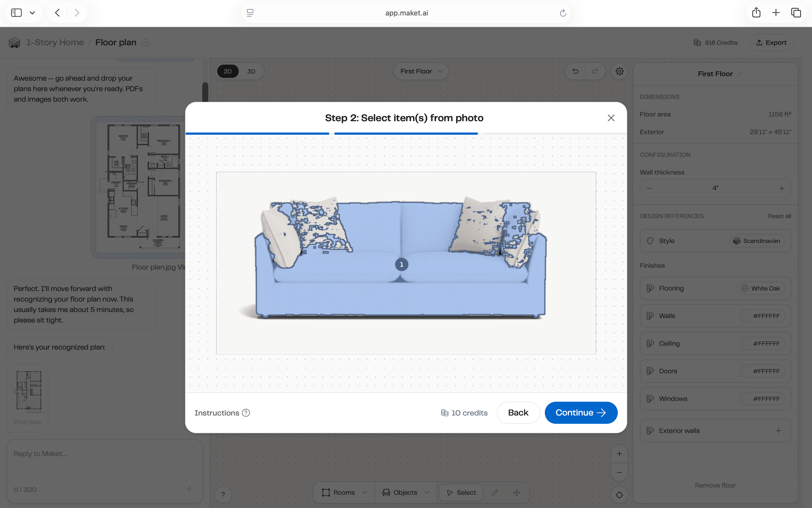Image resolution: width=812 pixels, height=508 pixels.
Task: Change the Scandinavian style selection
Action: pos(757,241)
